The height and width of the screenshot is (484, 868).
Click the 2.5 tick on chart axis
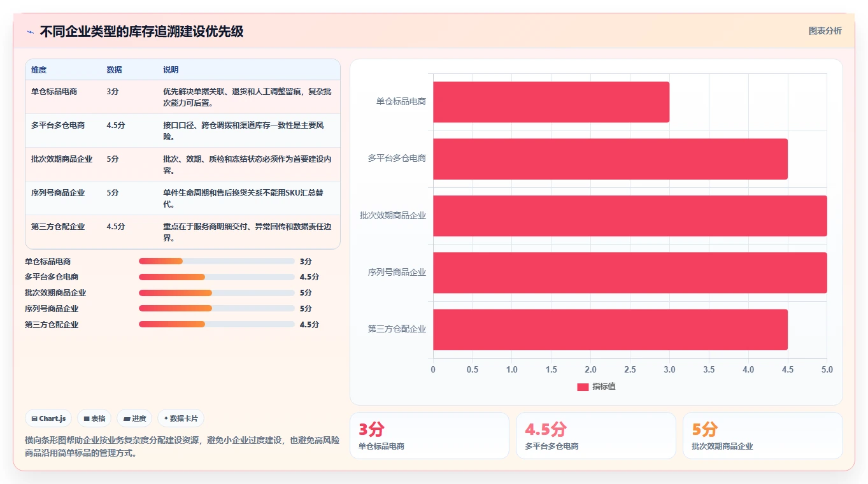630,370
